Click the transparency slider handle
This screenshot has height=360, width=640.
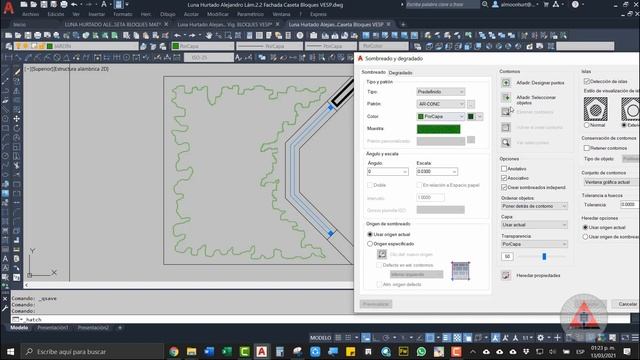(x=544, y=256)
